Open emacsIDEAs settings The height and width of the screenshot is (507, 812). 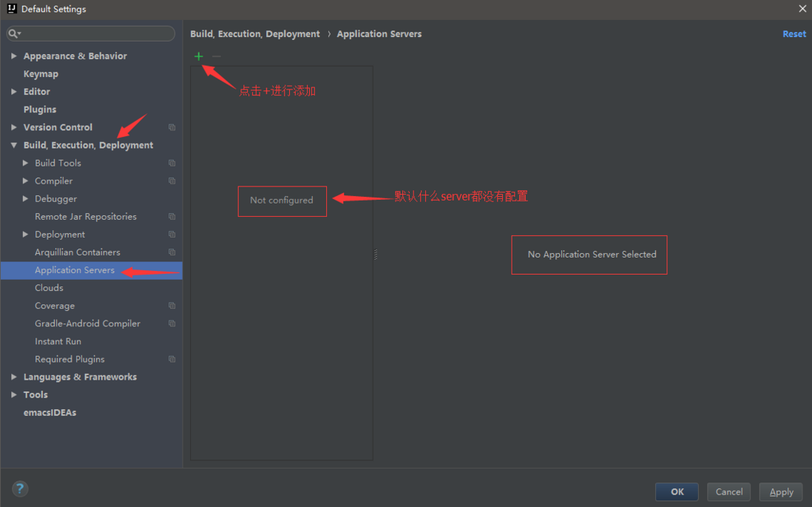click(x=50, y=413)
